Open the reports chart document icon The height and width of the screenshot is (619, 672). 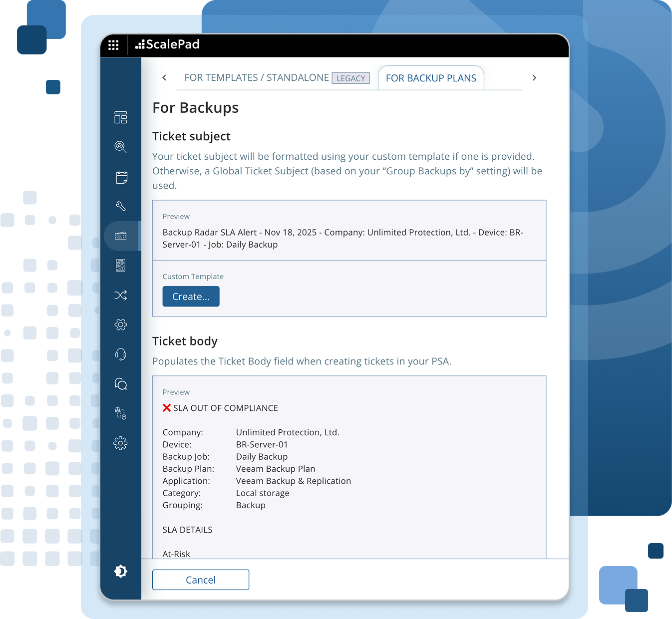pos(121,265)
